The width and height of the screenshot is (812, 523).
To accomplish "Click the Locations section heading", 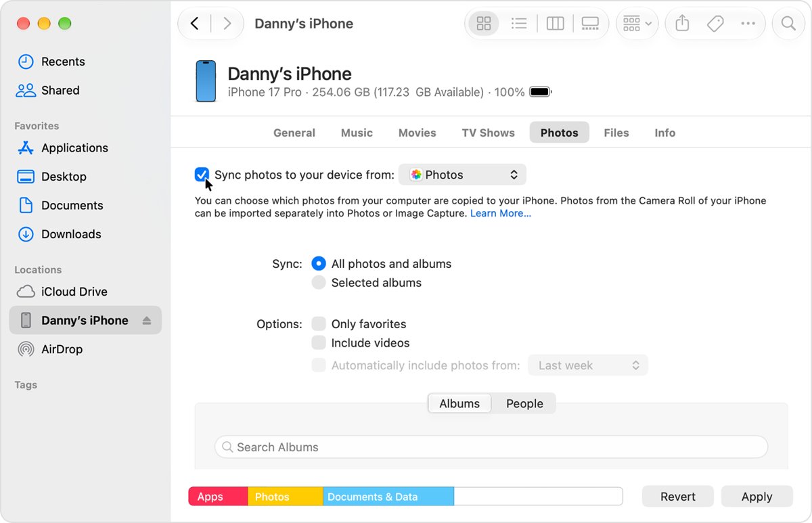I will tap(38, 270).
